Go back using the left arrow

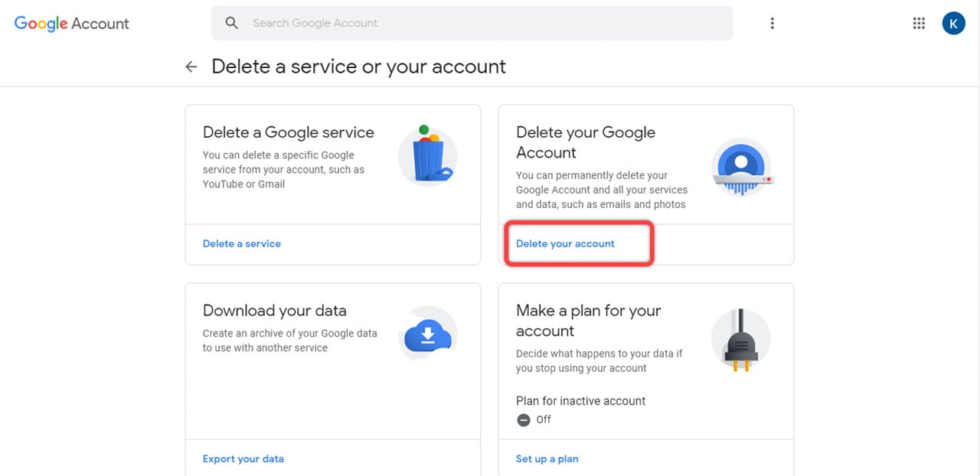pyautogui.click(x=191, y=67)
